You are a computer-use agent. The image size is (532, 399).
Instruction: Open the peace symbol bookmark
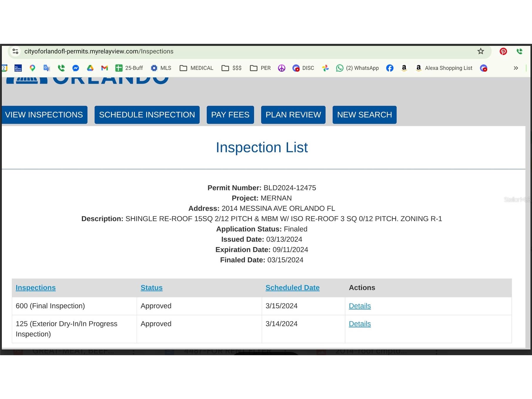(x=282, y=68)
